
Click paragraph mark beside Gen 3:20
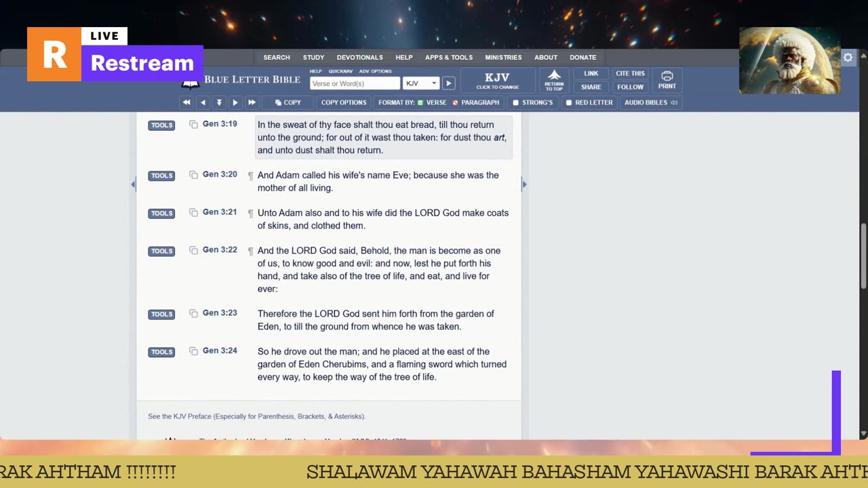coord(250,176)
